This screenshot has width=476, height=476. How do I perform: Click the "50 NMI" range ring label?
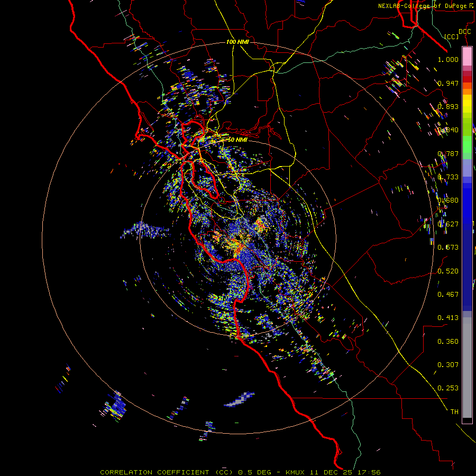point(237,140)
